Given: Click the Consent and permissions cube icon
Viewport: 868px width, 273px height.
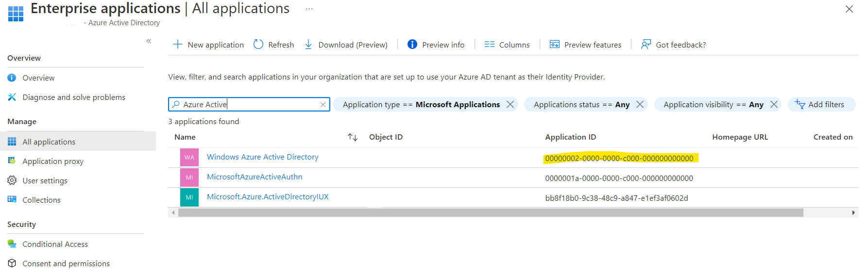Looking at the screenshot, I should coord(12,263).
